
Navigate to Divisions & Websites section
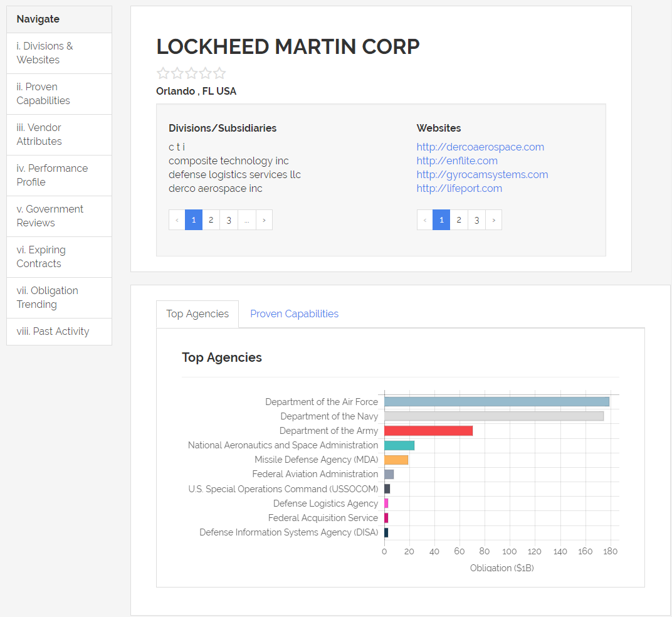[59, 53]
